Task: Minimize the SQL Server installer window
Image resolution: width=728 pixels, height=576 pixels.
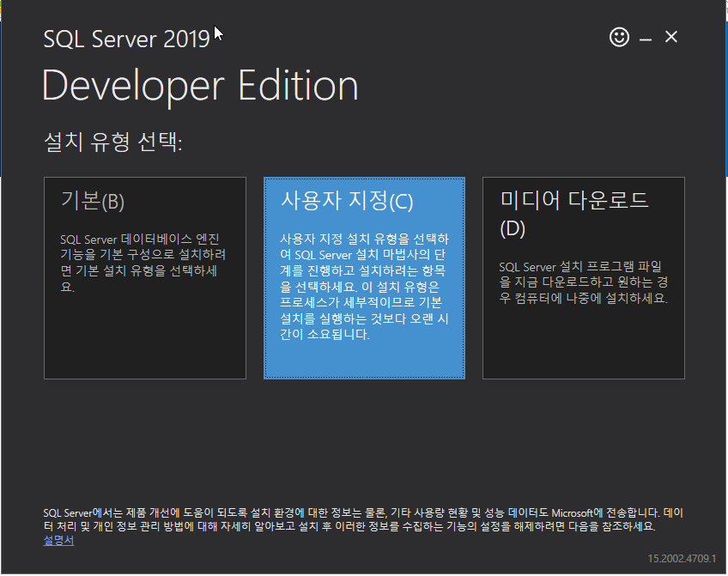Action: (645, 39)
